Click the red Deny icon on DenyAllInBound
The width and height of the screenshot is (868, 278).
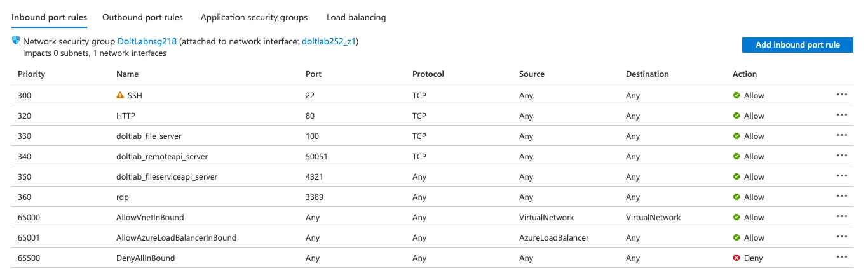[736, 258]
